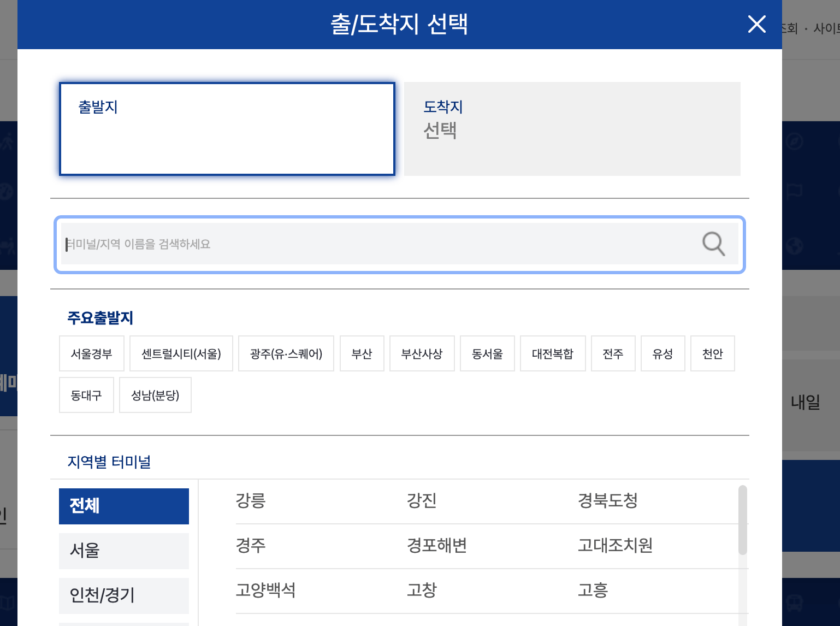Select the 전체 region filter
Image resolution: width=840 pixels, height=626 pixels.
(x=124, y=506)
